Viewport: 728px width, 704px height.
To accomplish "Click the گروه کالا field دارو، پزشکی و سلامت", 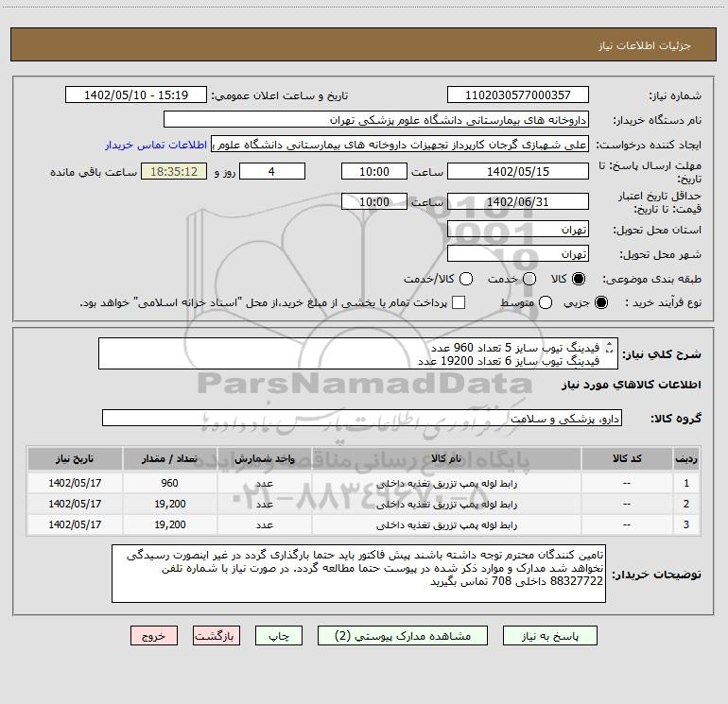I will (x=362, y=418).
